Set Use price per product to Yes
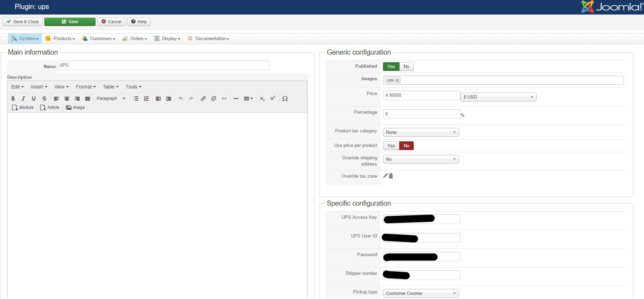Viewport: 644px width, 299px height. [x=391, y=146]
